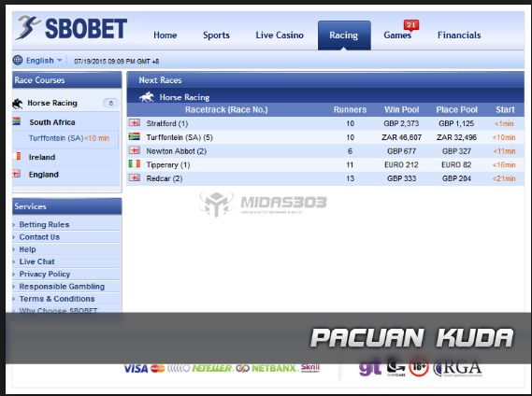Viewport: 532px width, 396px height.
Task: Click the GBP 204 place pool value
Action: click(x=456, y=178)
